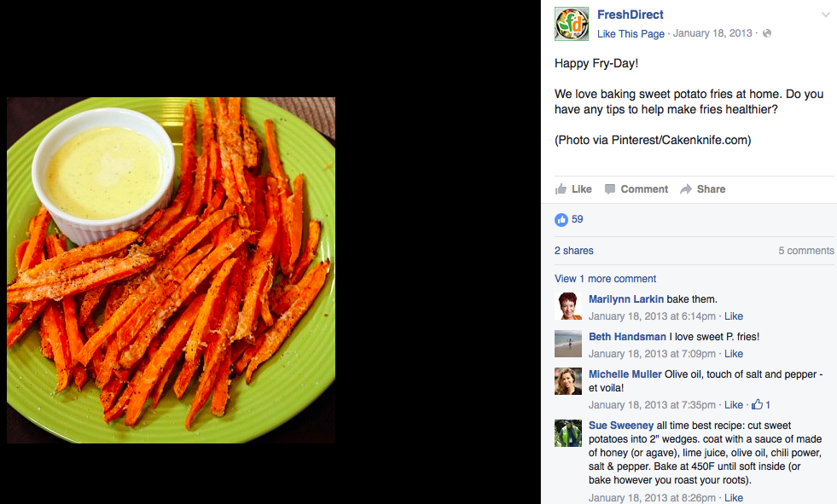This screenshot has width=837, height=504.
Task: Open the FreshDirect page logo
Action: (572, 24)
